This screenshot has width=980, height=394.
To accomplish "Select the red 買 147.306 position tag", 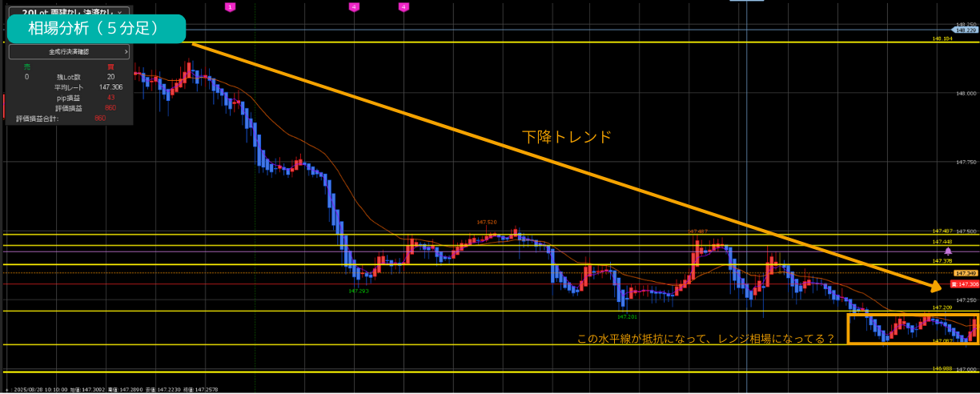I will click(x=964, y=284).
